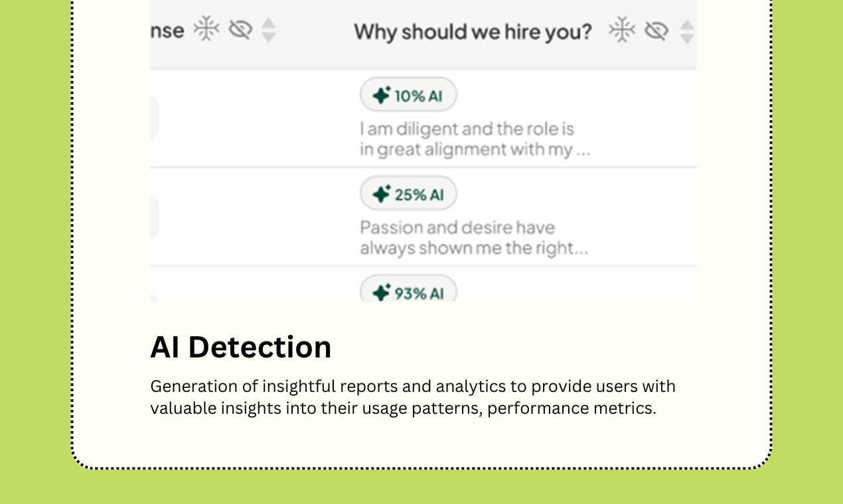Click the crossed-eye hide icon beside 'nse' header

click(240, 30)
